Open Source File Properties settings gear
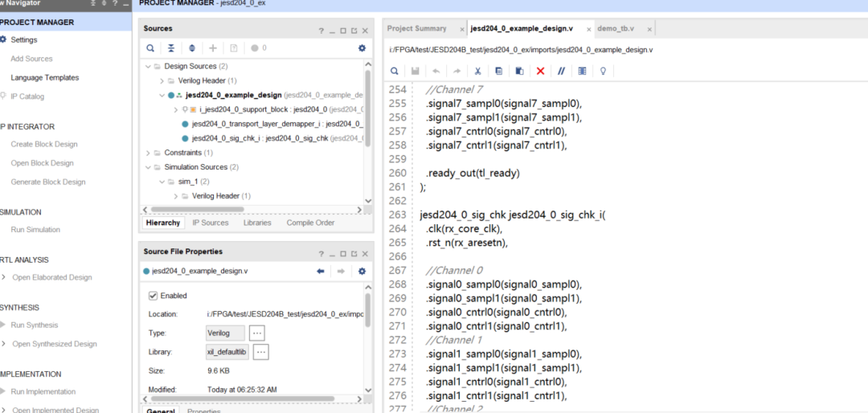The width and height of the screenshot is (868, 413). pos(362,272)
